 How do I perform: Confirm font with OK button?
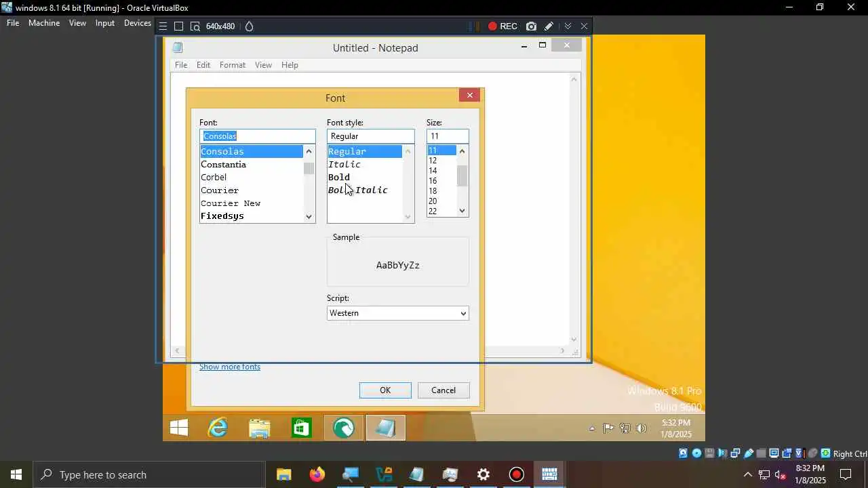385,390
